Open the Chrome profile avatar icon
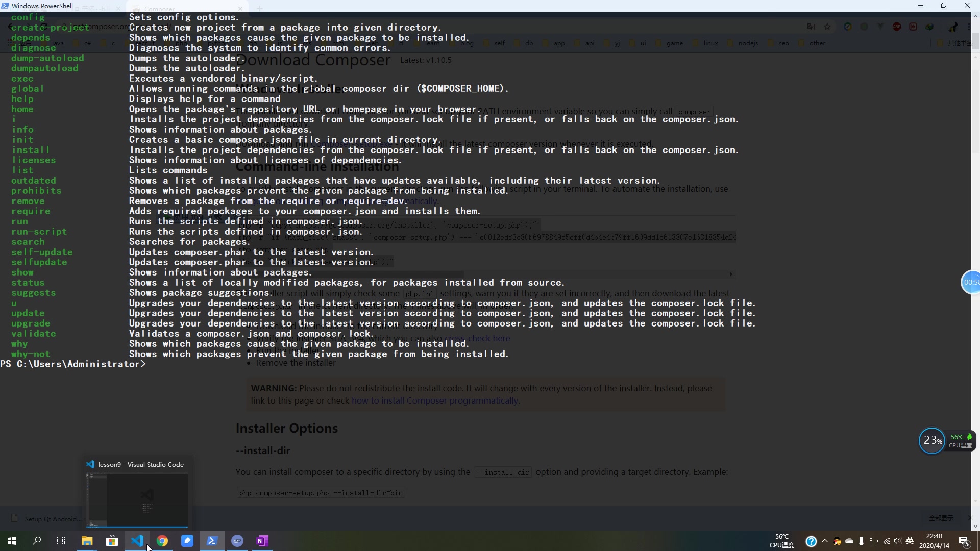Viewport: 980px width, 551px height. tap(953, 27)
